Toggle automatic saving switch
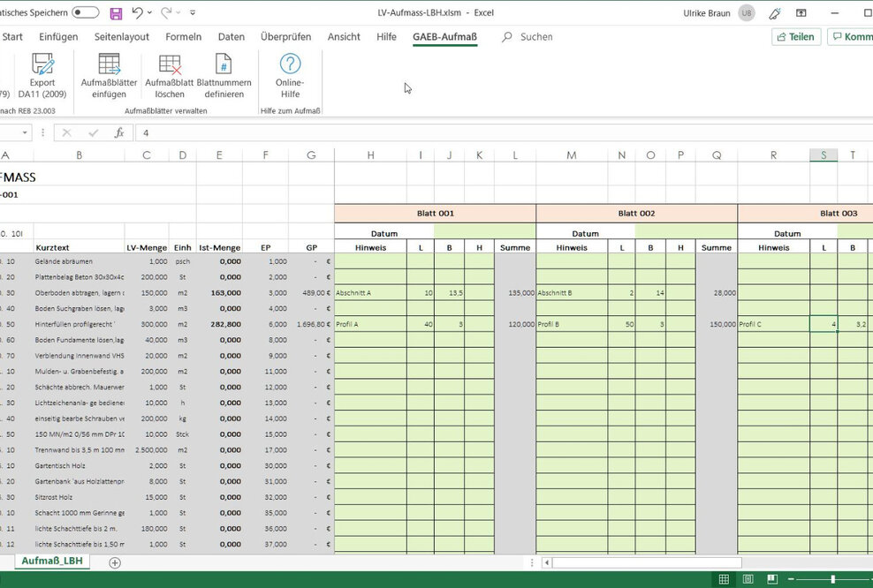The height and width of the screenshot is (588, 873). tap(85, 13)
